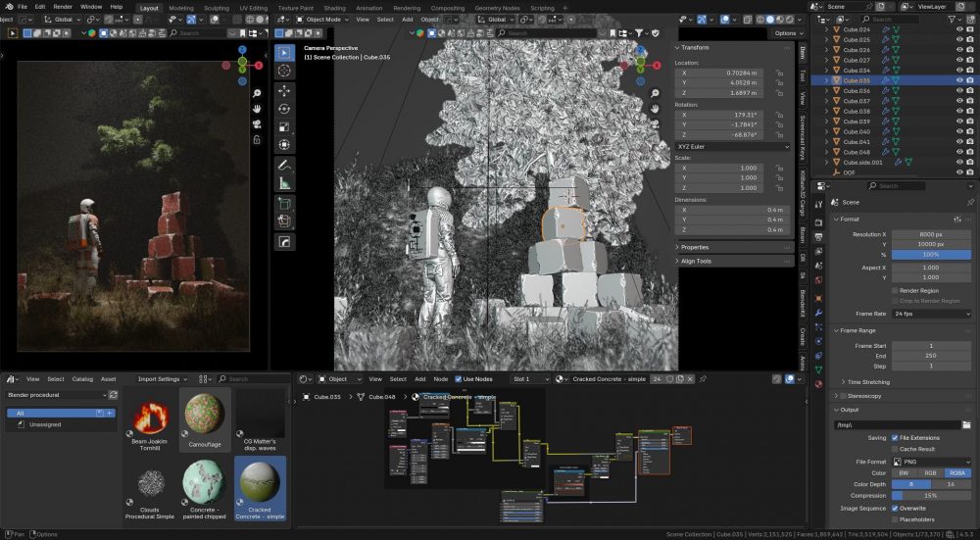Open the Material properties tab icon

818,384
